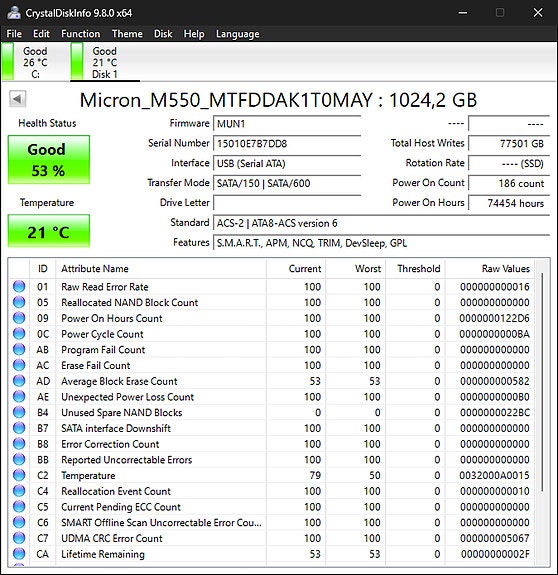
Task: Click blue status orb for Unused Spare NAND Blocks
Action: [x=19, y=412]
